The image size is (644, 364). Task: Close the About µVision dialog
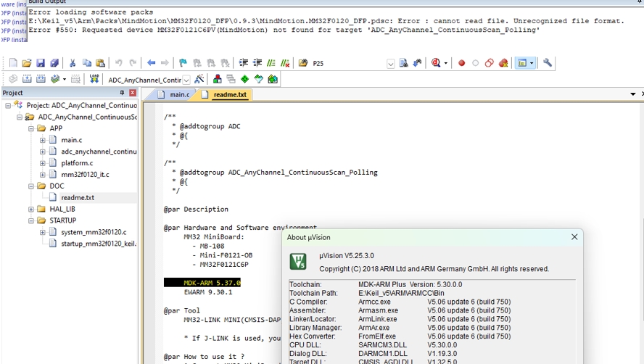point(574,237)
